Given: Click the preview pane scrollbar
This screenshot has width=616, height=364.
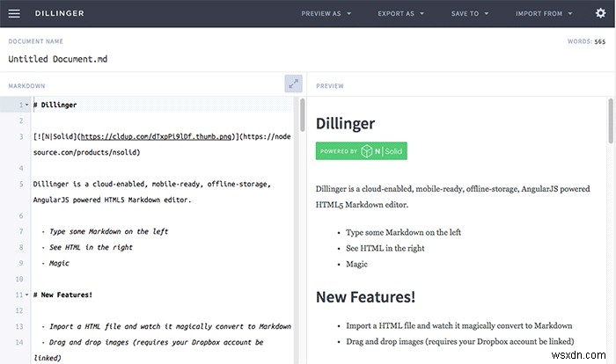Looking at the screenshot, I should 611,121.
